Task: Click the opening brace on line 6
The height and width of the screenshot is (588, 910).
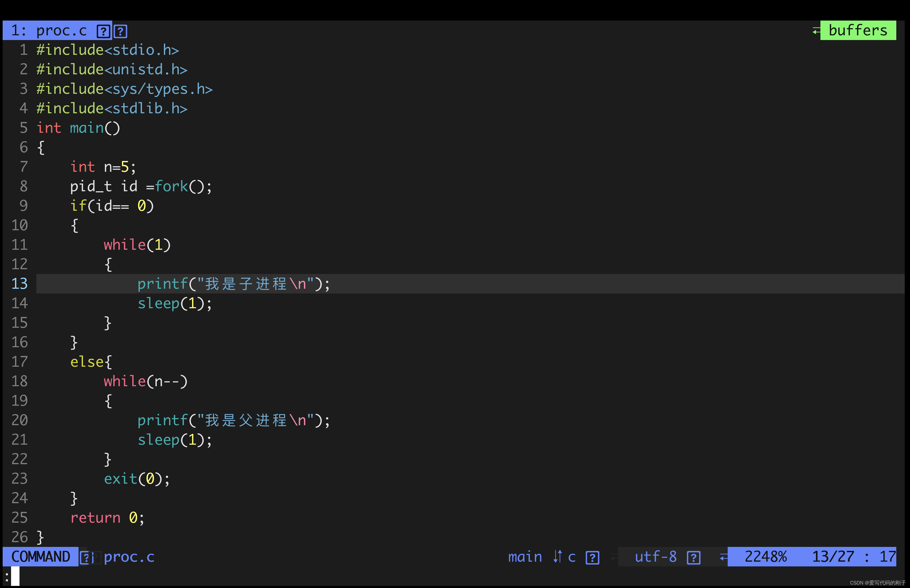Action: [x=41, y=148]
